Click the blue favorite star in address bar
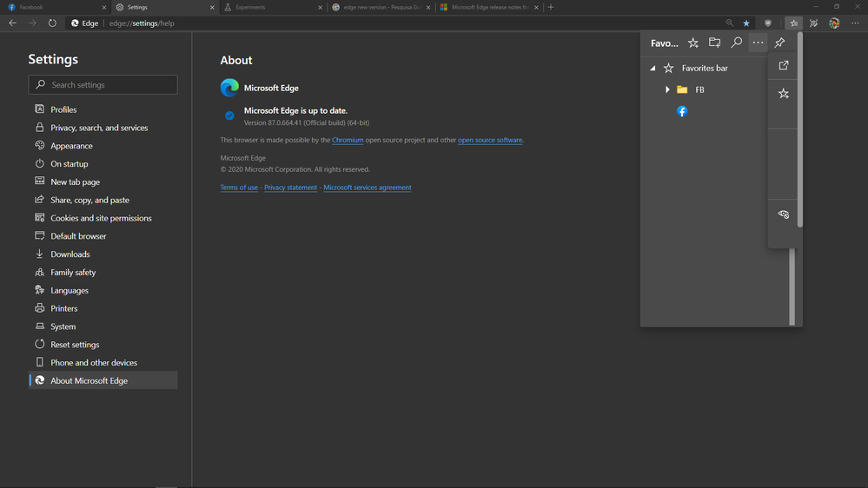This screenshot has width=868, height=488. click(x=746, y=23)
